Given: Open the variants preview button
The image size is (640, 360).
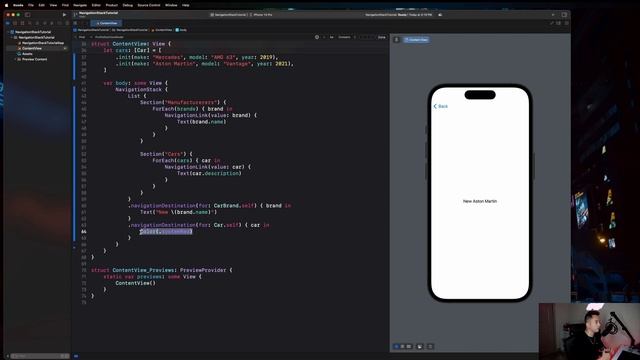Looking at the screenshot, I should pyautogui.click(x=409, y=346).
